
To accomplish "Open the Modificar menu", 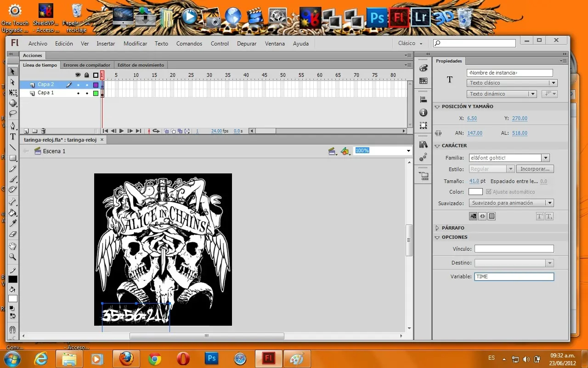I will pyautogui.click(x=135, y=43).
